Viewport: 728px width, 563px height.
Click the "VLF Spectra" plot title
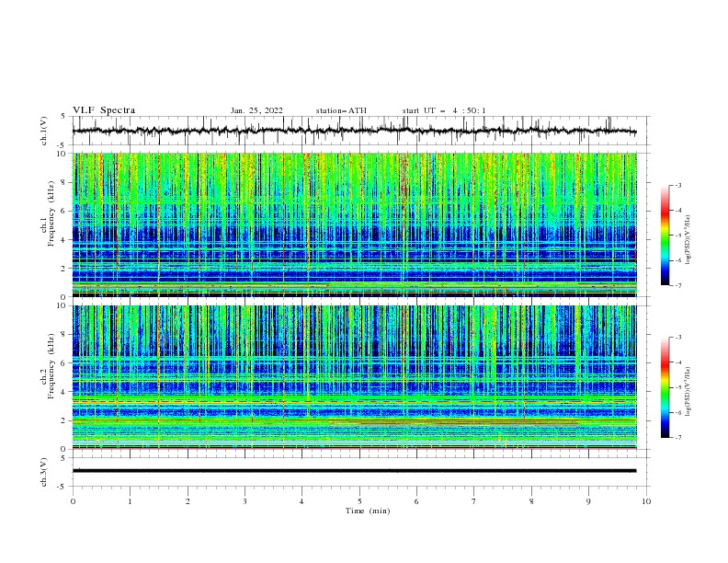[x=104, y=110]
